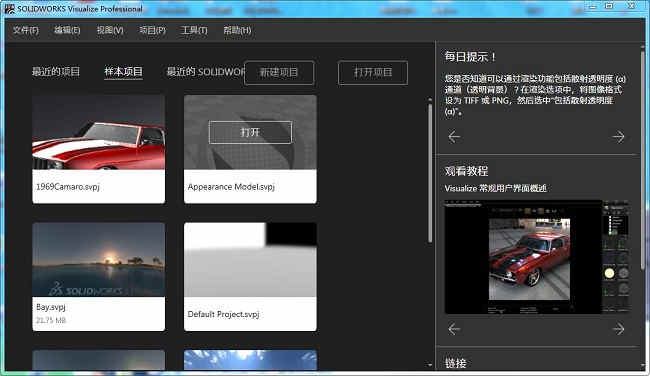Viewport: 650px width, 376px height.
Task: Select the 1969Camaro.svpj thumbnail
Action: (99, 132)
